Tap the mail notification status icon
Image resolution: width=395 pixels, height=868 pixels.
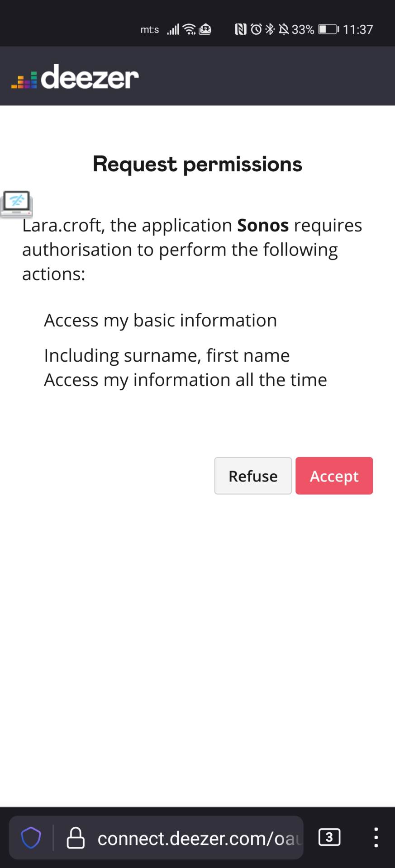[x=205, y=29]
